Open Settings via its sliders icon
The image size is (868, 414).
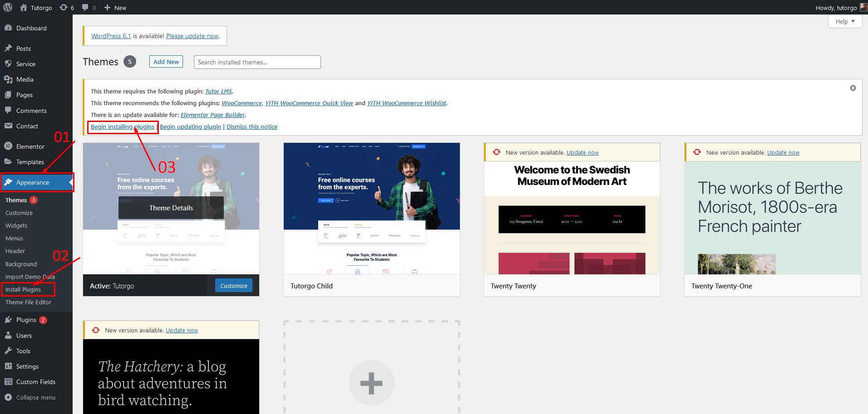pos(8,366)
